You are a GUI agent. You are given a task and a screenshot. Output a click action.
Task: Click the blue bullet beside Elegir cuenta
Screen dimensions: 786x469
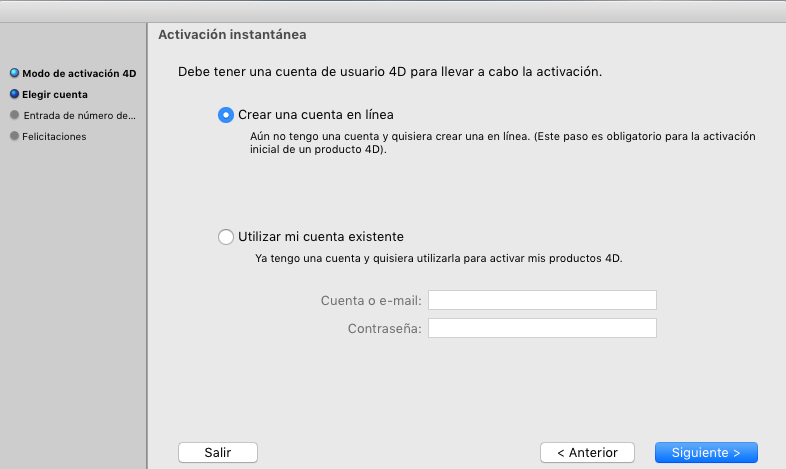14,94
